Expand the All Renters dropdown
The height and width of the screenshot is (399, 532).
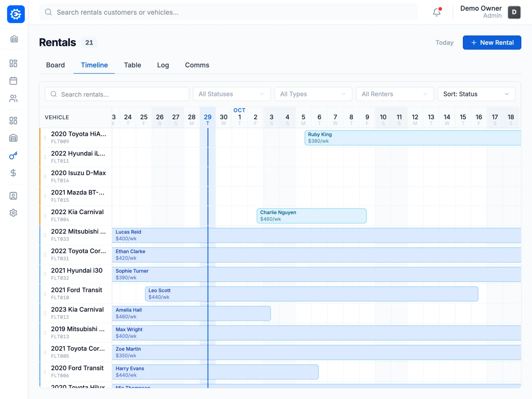click(x=395, y=94)
